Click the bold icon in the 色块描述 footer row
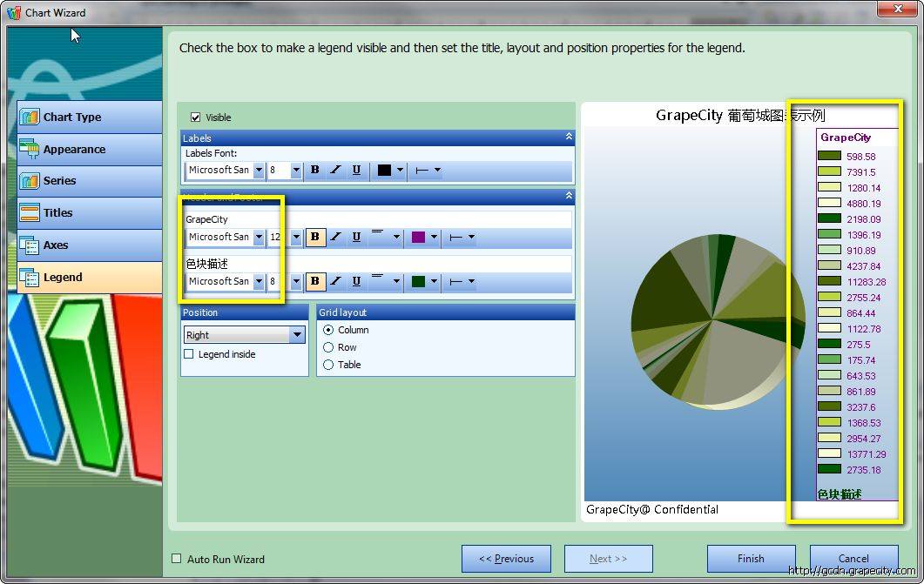Image resolution: width=924 pixels, height=584 pixels. pos(315,281)
